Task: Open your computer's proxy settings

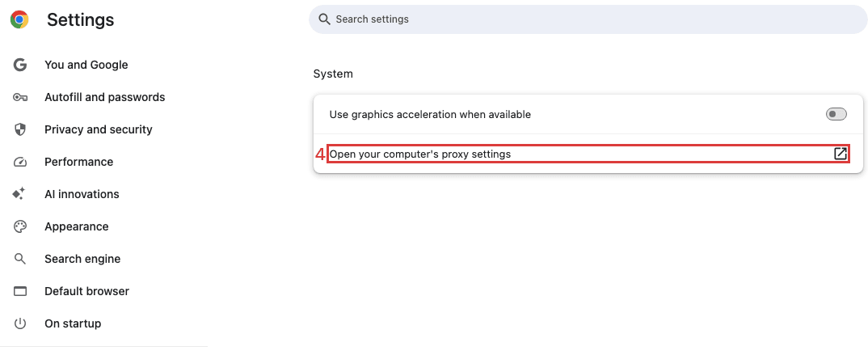Action: 420,154
